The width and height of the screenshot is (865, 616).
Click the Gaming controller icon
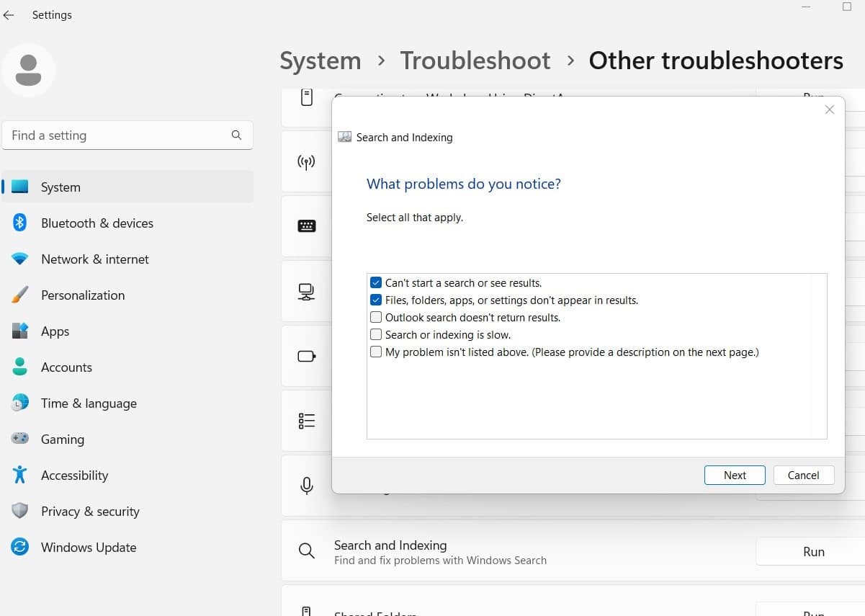[x=20, y=439]
